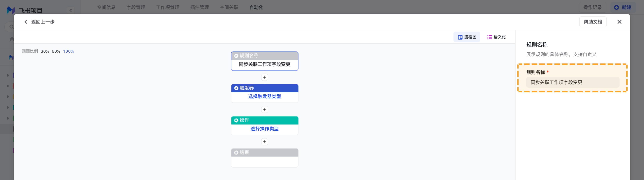Add step between 操作 and 结束 nodes
The image size is (644, 180).
(264, 142)
